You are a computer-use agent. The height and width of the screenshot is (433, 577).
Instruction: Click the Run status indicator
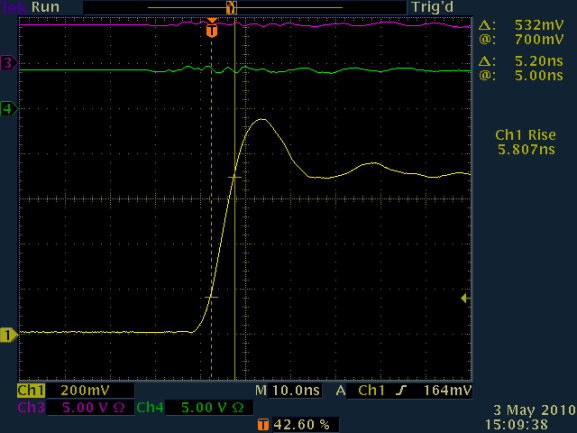coord(46,7)
